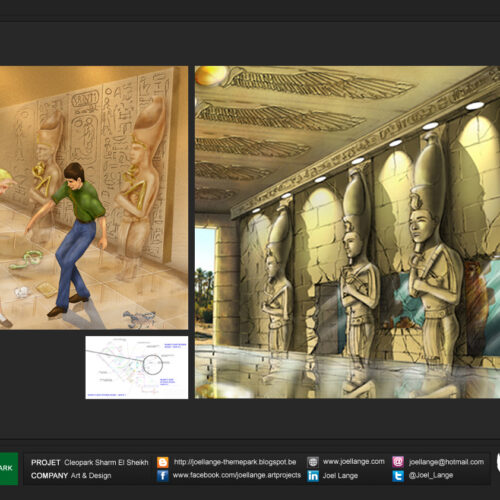Open the facebook.com/joellange.artprojects link
Image resolution: width=500 pixels, height=500 pixels.
(237, 475)
